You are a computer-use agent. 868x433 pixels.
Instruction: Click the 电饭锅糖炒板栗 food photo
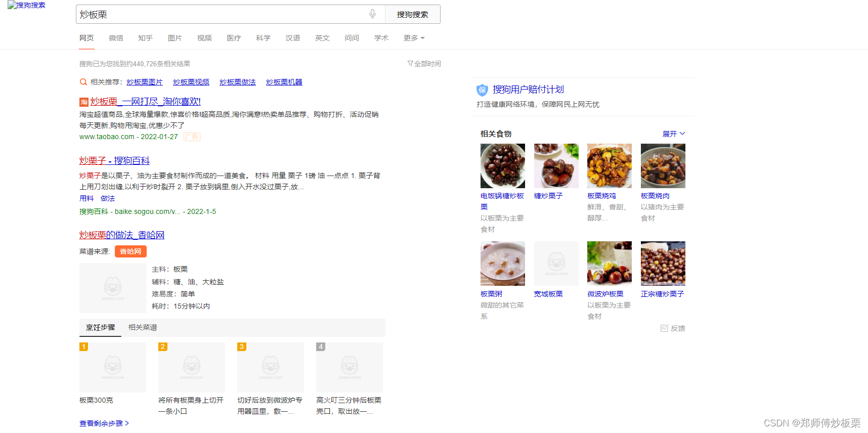pyautogui.click(x=503, y=166)
